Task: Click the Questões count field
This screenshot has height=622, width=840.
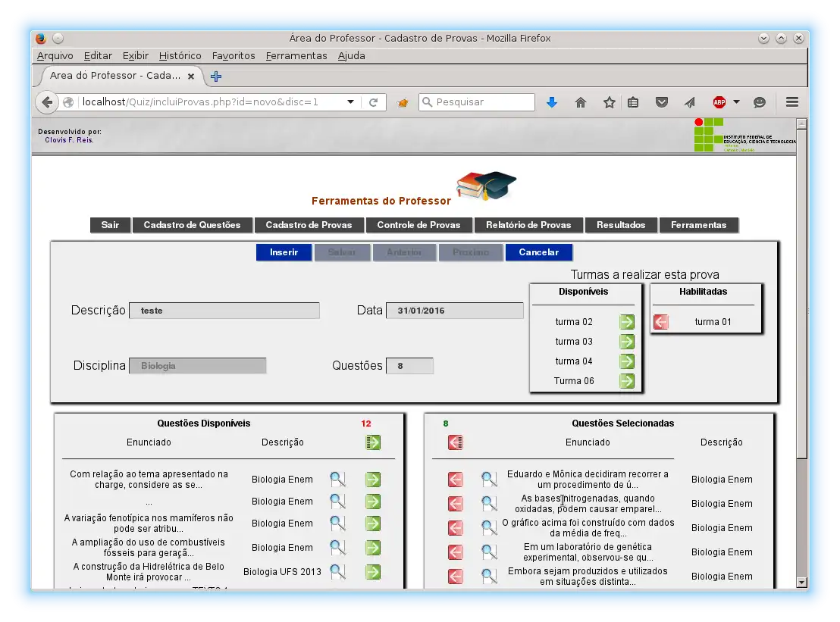Action: [410, 366]
